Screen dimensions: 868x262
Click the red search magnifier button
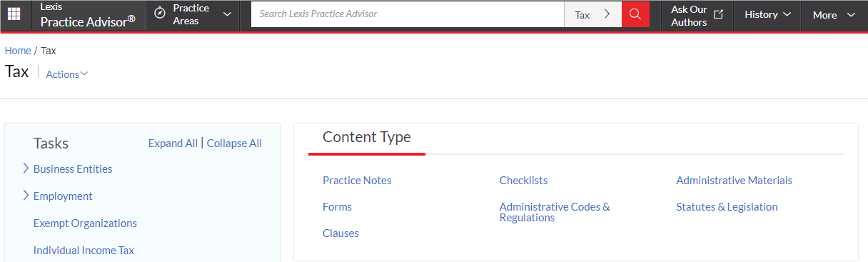(x=635, y=14)
